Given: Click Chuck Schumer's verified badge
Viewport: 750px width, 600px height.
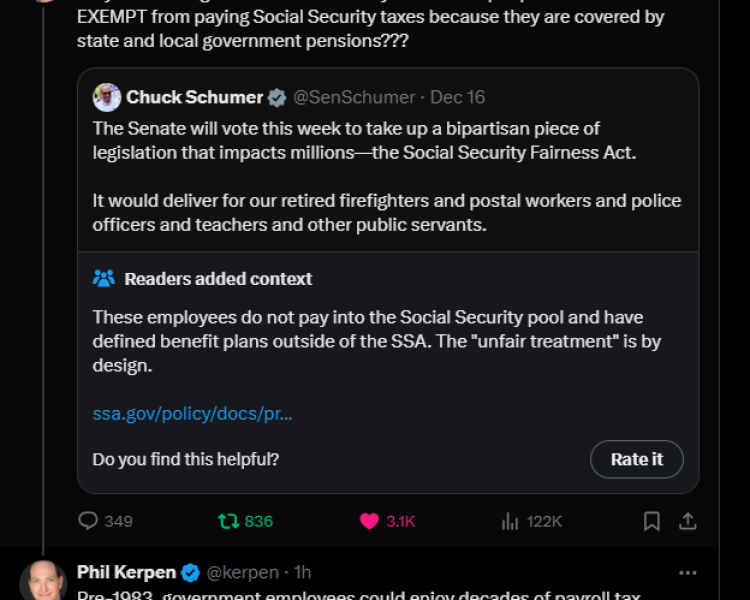Looking at the screenshot, I should (x=279, y=97).
